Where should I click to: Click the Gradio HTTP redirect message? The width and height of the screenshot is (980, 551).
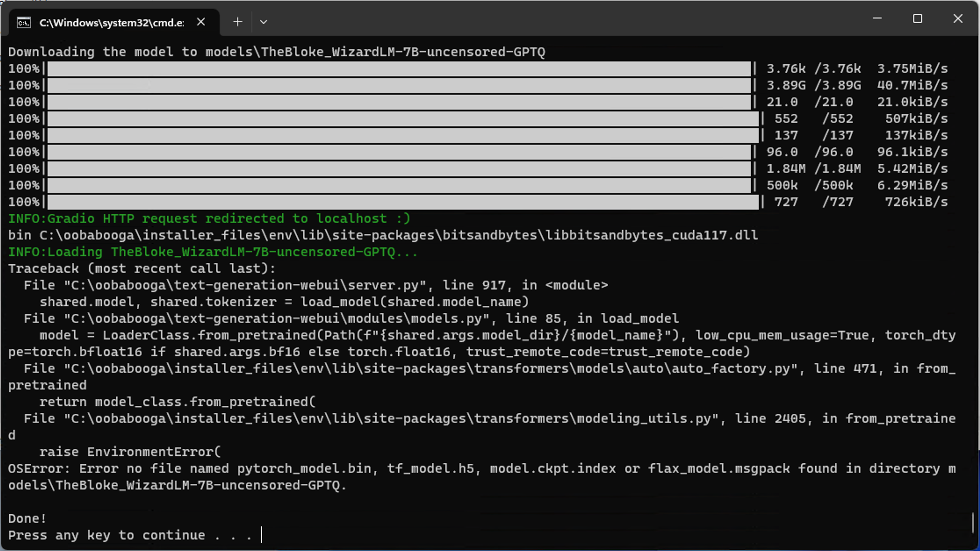[x=209, y=218]
